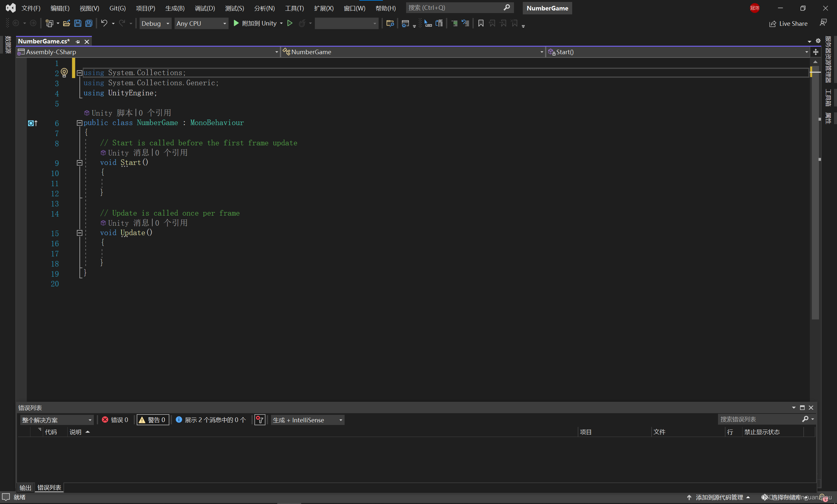The height and width of the screenshot is (504, 837).
Task: Click the Save All toolbar icon
Action: [x=89, y=24]
